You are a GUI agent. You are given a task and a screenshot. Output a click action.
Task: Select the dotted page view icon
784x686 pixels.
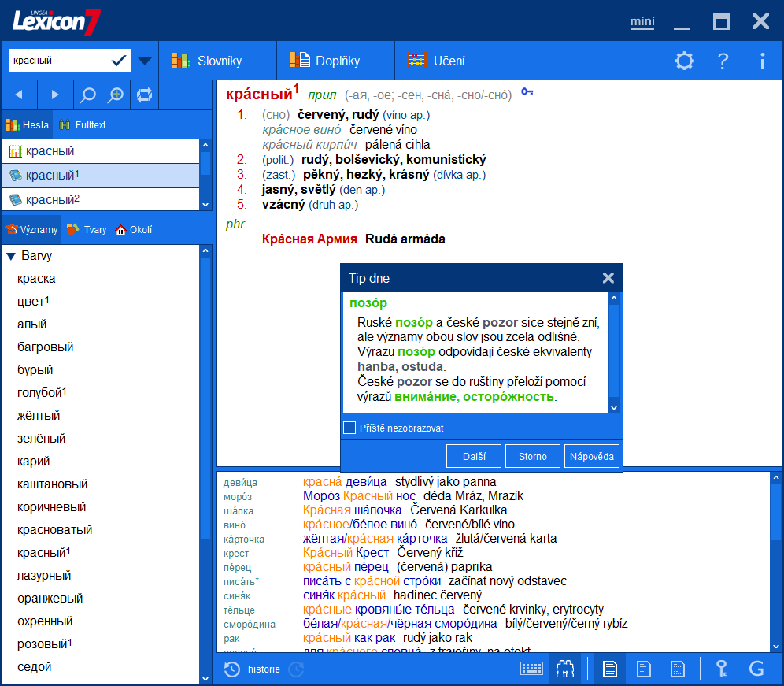point(677,669)
